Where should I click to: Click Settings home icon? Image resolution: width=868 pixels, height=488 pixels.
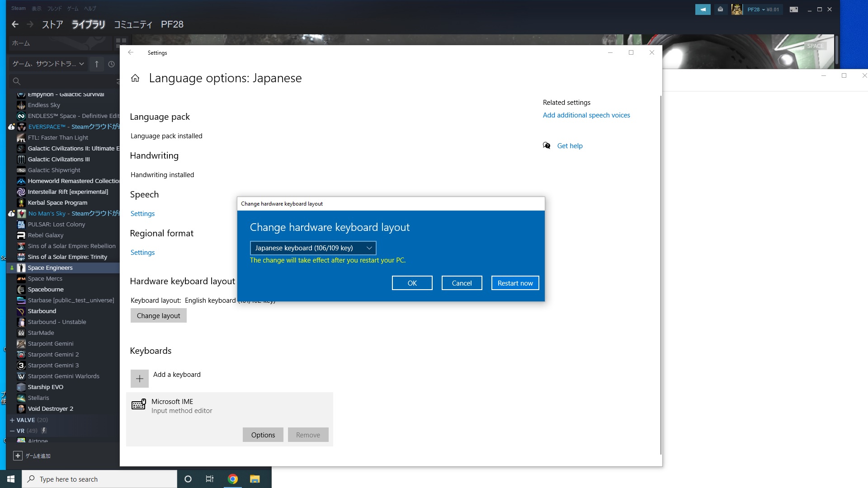[x=135, y=78]
